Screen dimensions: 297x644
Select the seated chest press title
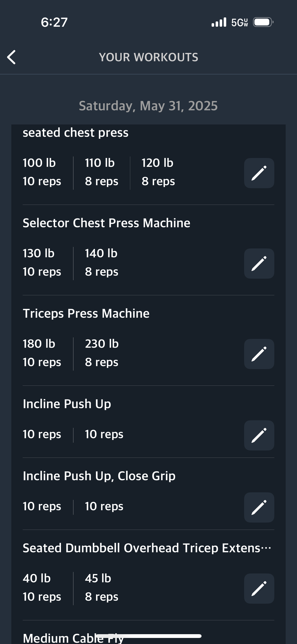76,133
